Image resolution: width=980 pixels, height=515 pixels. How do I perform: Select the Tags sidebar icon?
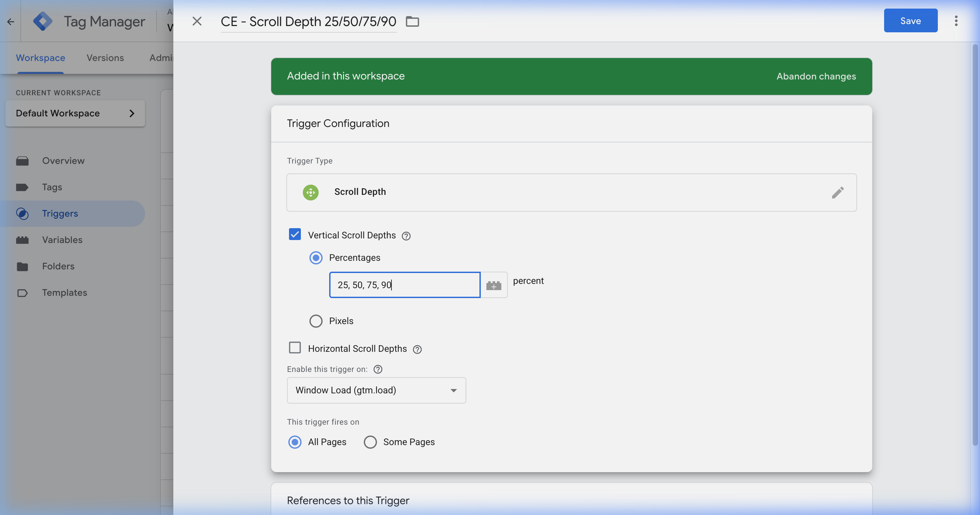(x=23, y=187)
